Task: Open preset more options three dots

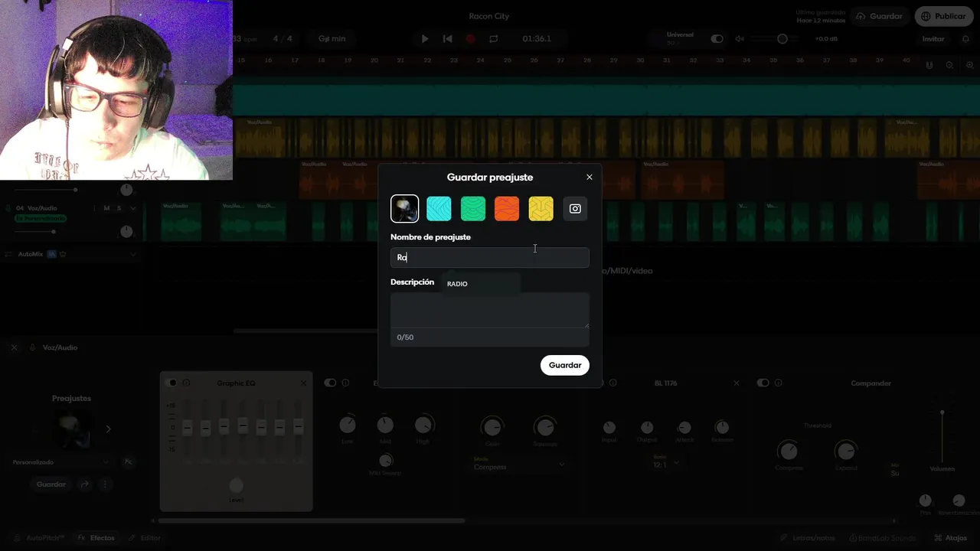Action: coord(105,484)
